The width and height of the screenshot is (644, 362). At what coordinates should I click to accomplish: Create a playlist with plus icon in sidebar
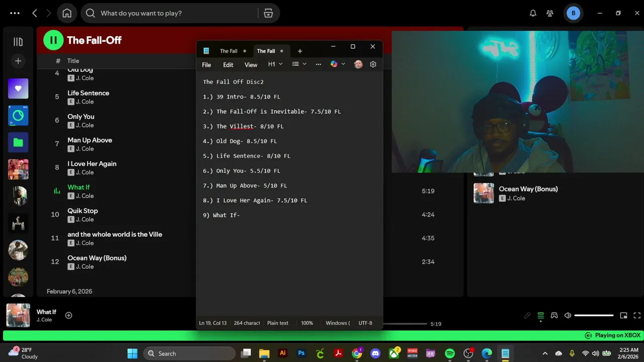pyautogui.click(x=18, y=61)
